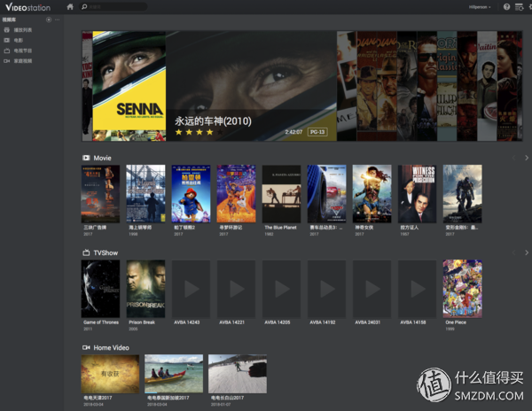Open the Movie section header

(102, 158)
